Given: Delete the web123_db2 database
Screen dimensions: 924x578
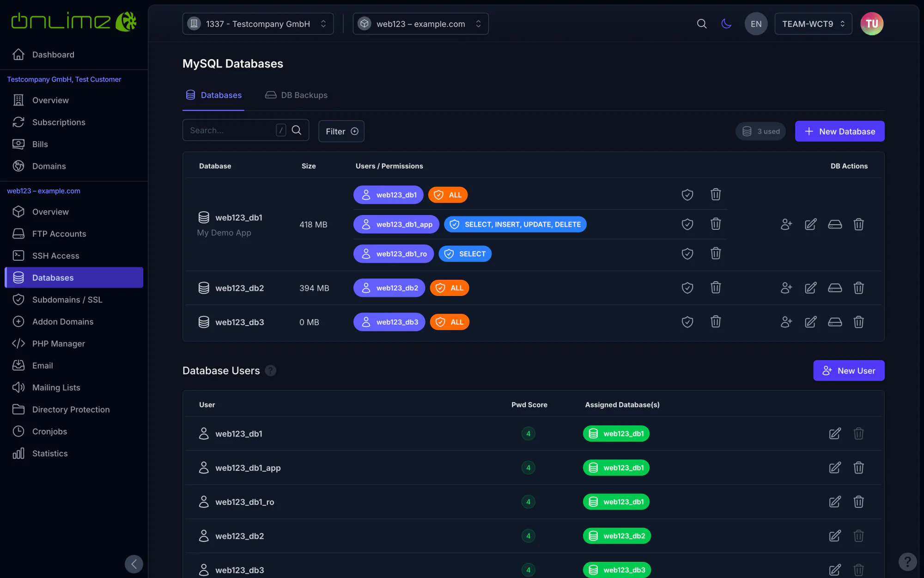Looking at the screenshot, I should point(859,288).
